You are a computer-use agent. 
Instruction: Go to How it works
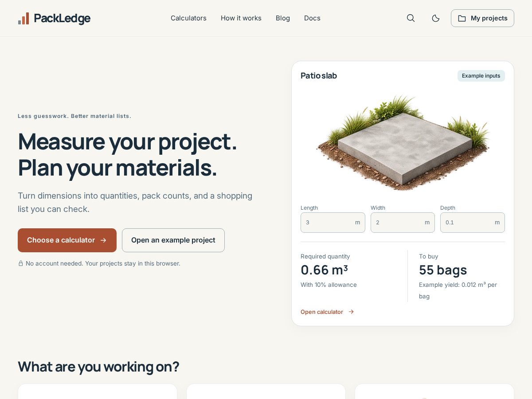241,18
